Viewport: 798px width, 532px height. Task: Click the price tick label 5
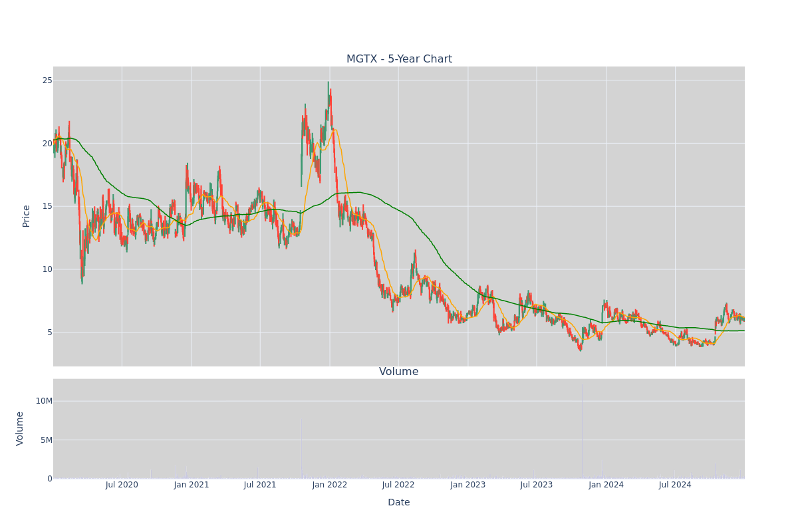50,332
